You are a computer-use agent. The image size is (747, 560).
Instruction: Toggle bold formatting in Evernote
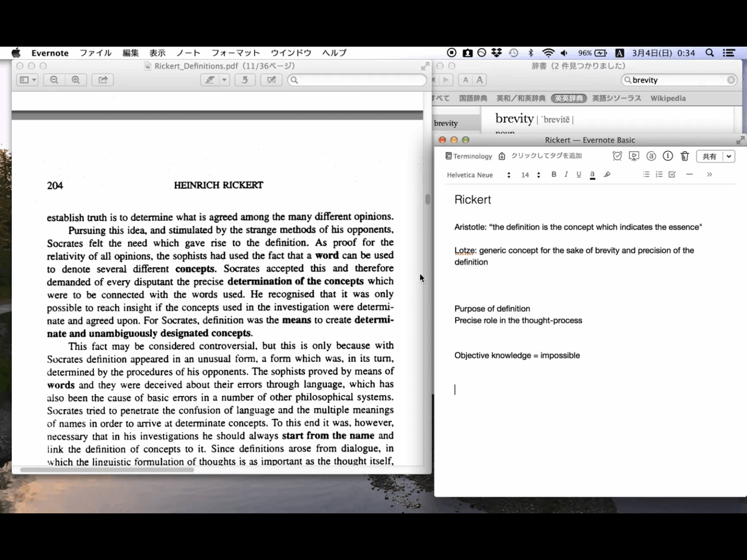click(553, 175)
